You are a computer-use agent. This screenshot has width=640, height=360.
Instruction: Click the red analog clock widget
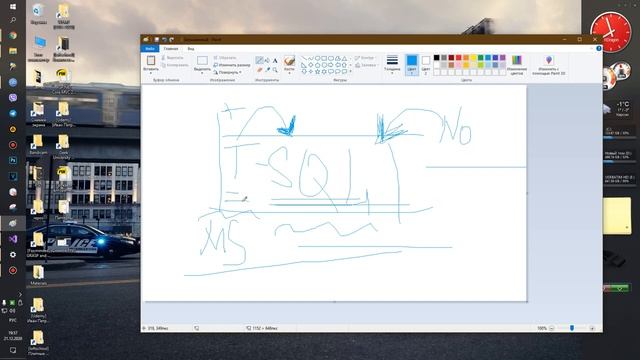611,32
